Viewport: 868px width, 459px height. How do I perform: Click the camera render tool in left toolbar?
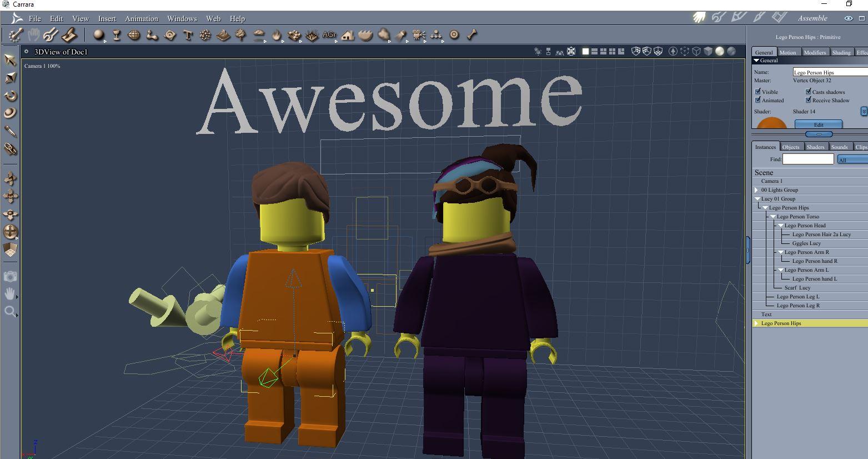tap(10, 276)
